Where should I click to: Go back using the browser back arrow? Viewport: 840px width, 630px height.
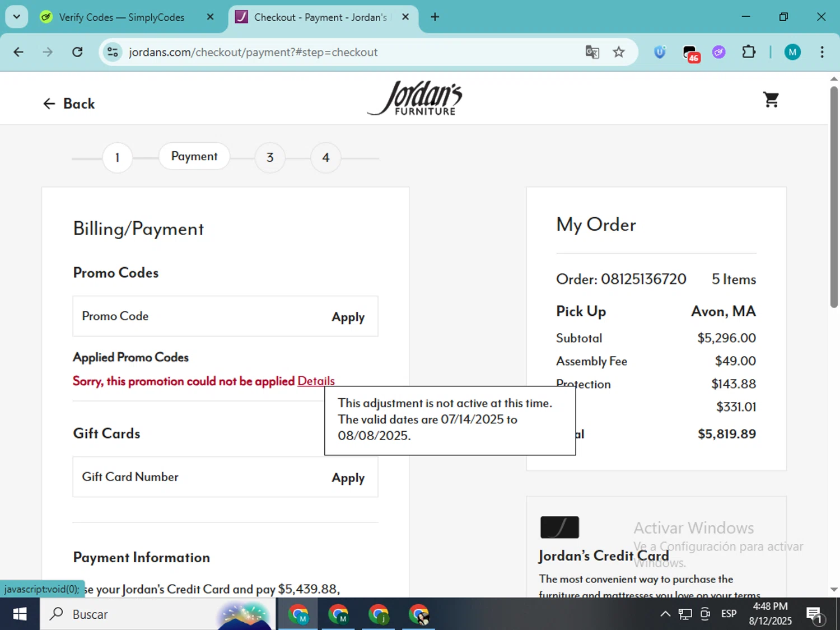tap(18, 52)
